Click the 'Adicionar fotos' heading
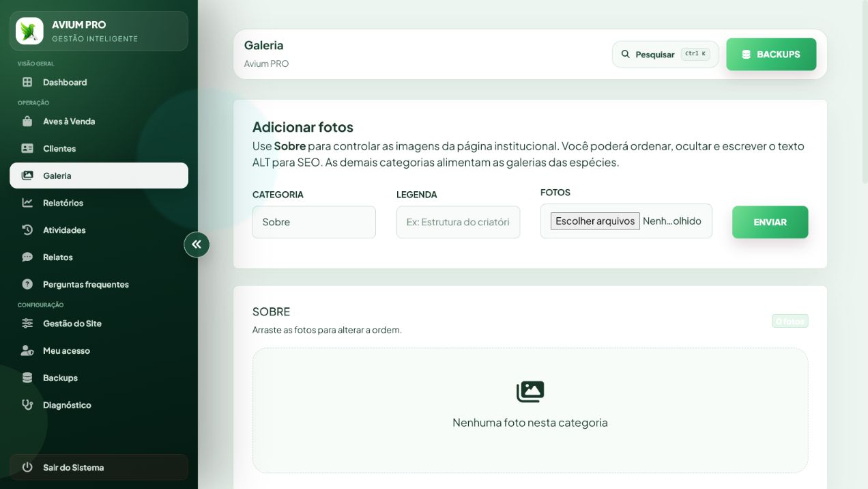The height and width of the screenshot is (489, 868). tap(303, 127)
